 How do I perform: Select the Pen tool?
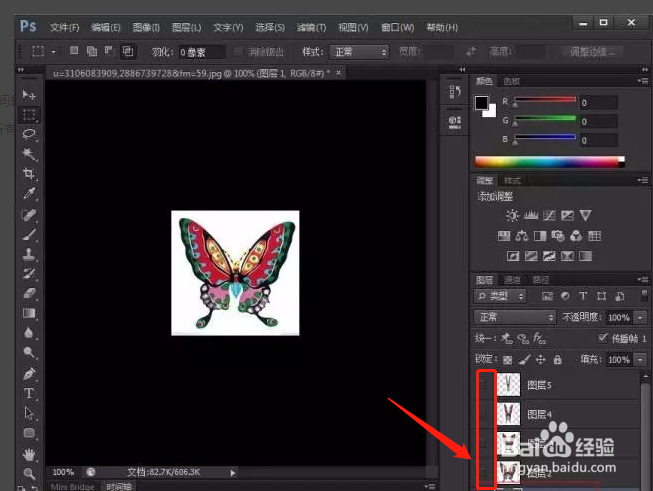point(29,374)
